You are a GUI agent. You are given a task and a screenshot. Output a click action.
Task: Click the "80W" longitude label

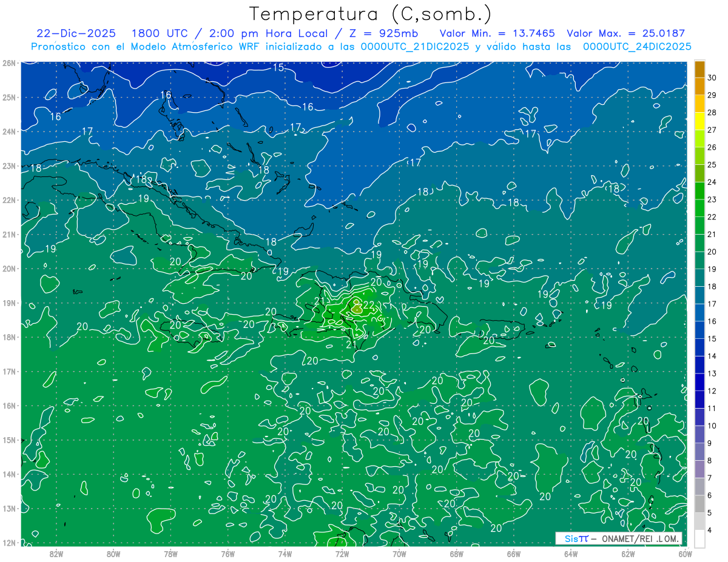113,554
